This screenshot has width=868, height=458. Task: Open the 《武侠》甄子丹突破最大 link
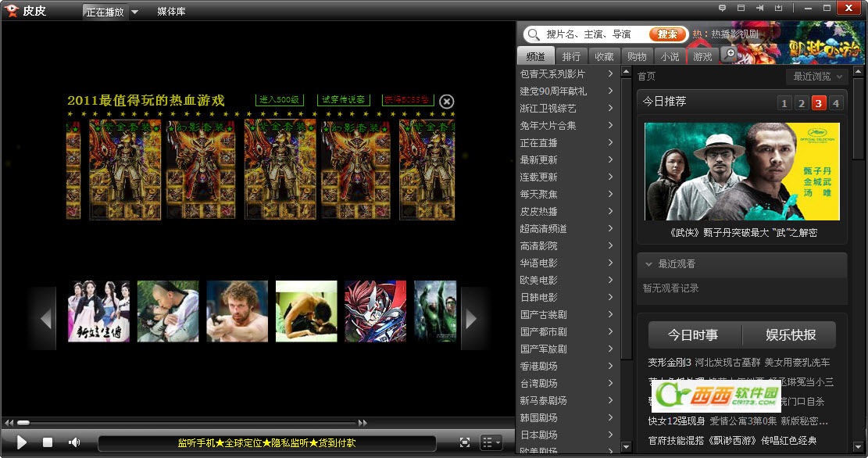pos(744,233)
